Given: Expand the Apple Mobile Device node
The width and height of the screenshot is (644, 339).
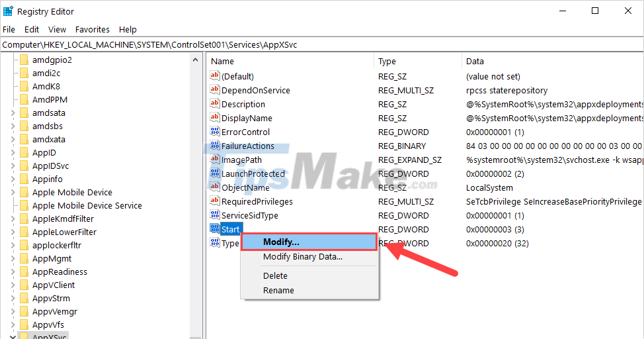Looking at the screenshot, I should (x=13, y=192).
